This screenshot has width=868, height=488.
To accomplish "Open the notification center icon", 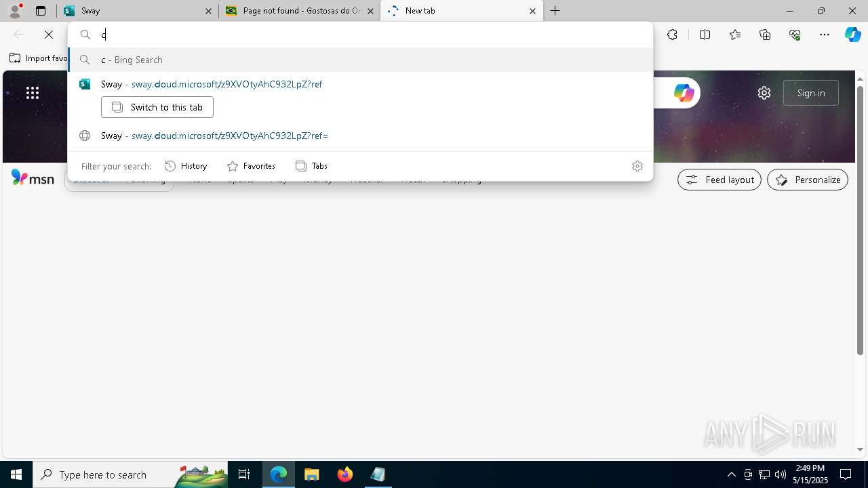I will point(846,474).
